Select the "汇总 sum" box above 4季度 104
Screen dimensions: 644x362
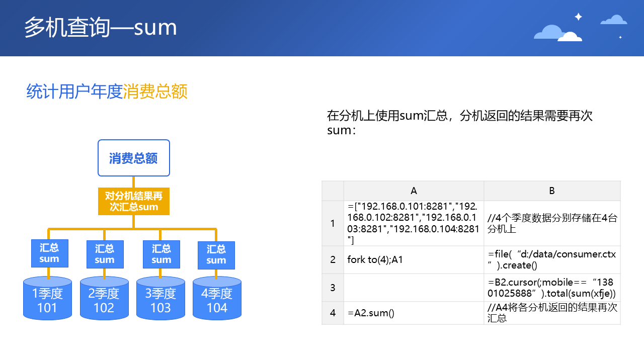pos(216,255)
